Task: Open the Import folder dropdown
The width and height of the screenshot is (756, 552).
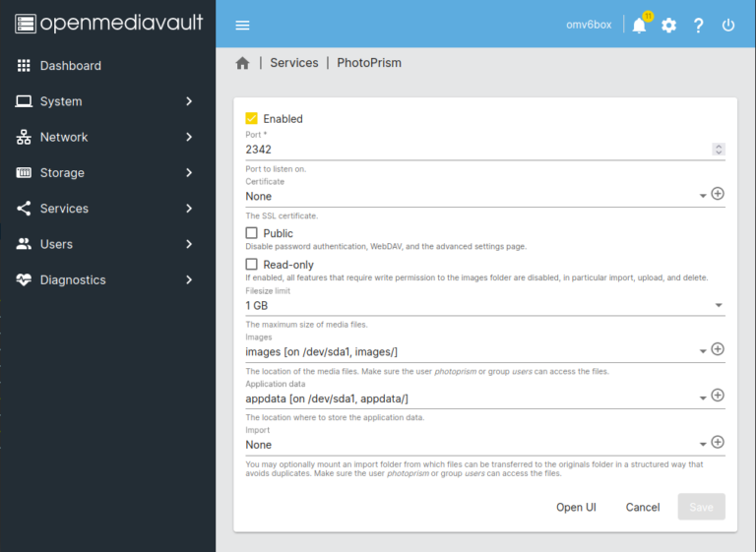Action: 472,445
